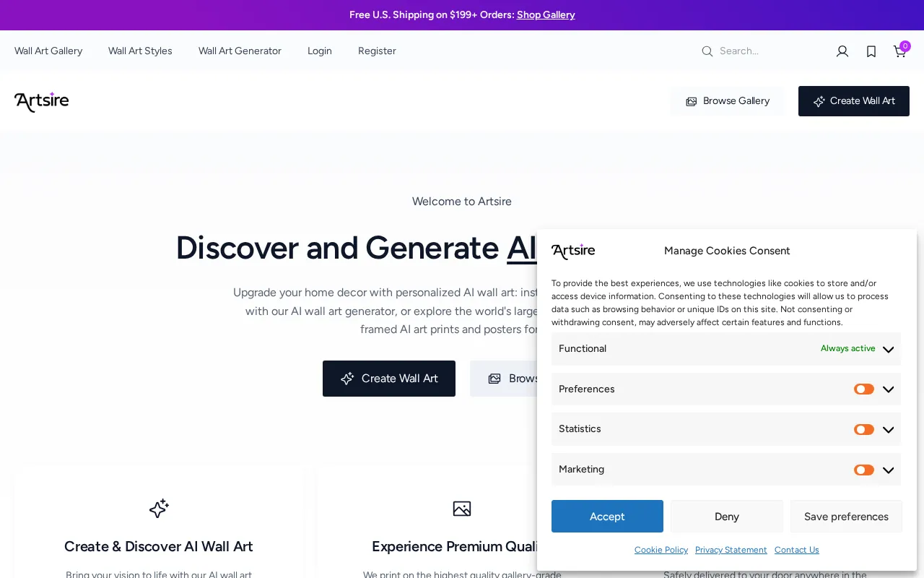Click Create Wall Art button in header

(x=854, y=101)
